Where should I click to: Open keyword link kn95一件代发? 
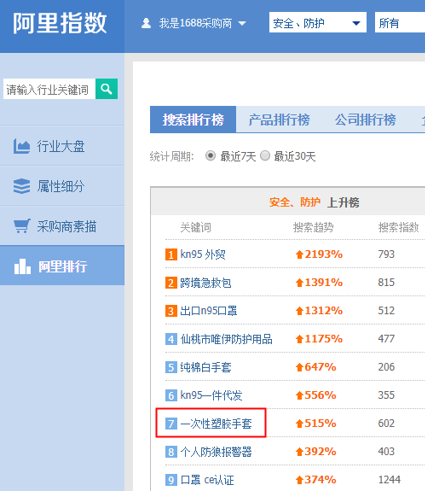[x=211, y=396]
